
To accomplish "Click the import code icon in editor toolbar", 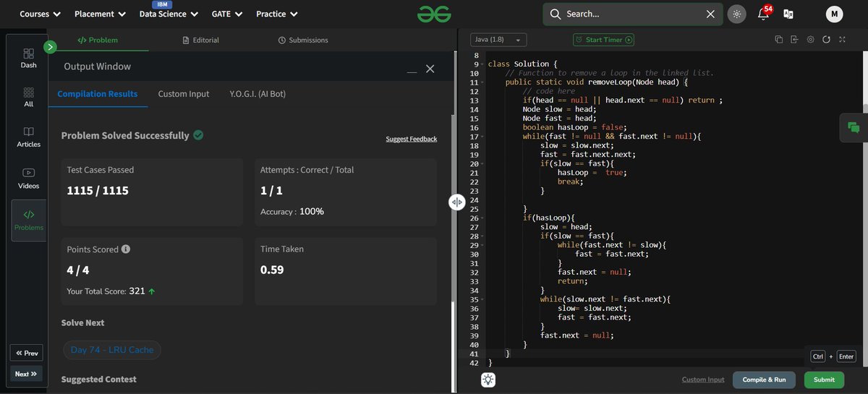I will [794, 40].
